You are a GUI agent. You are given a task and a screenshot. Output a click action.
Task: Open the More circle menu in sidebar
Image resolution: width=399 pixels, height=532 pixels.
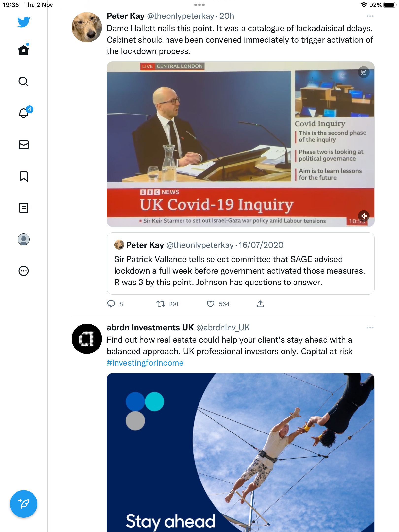[24, 271]
